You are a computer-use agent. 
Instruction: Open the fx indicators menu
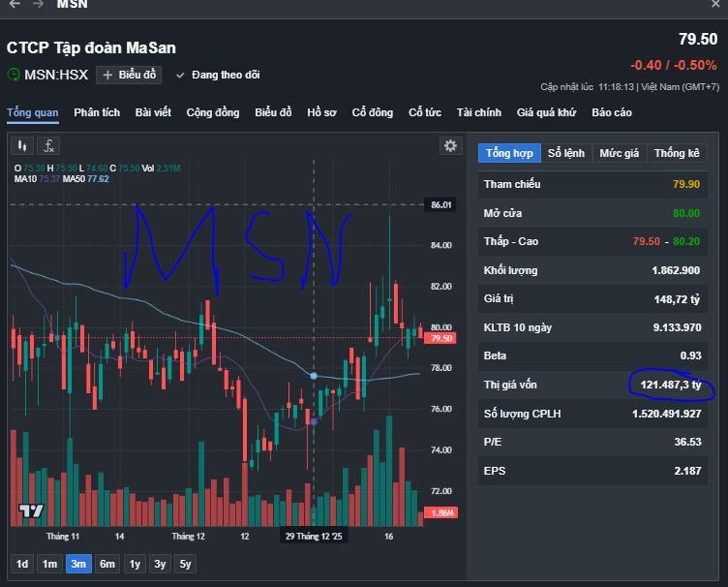48,146
